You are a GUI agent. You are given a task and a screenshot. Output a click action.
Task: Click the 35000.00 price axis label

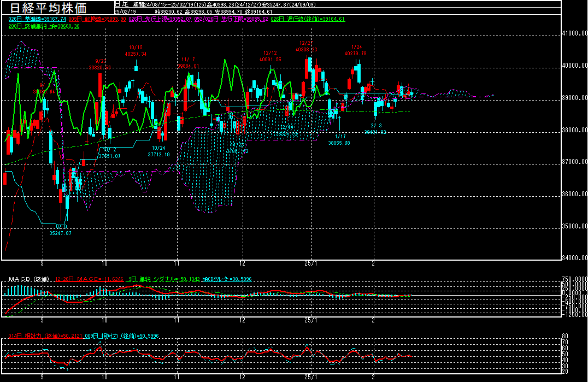[574, 226]
